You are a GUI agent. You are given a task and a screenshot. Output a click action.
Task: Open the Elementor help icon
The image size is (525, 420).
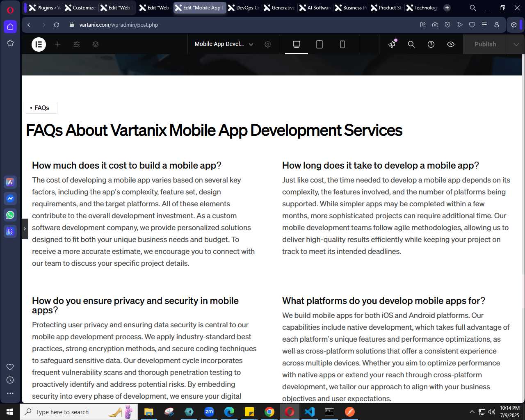pos(431,44)
